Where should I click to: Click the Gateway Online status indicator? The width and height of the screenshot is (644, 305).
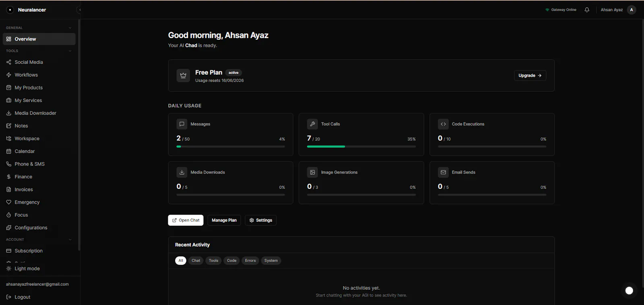pyautogui.click(x=561, y=10)
